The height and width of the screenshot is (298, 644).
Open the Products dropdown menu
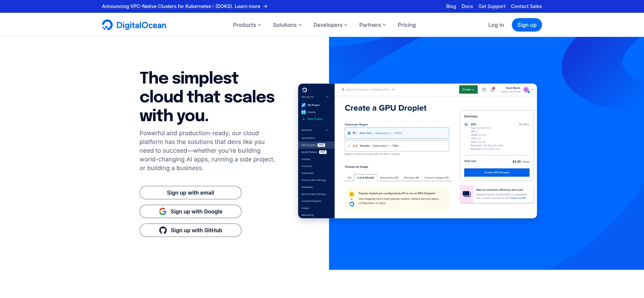[247, 25]
